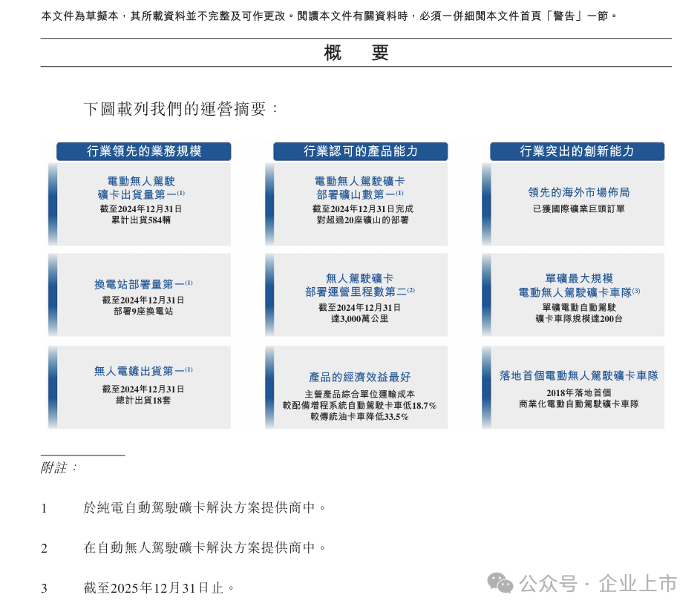700x612 pixels.
Task: Click the text 較傳統油卡車降低33.5%
Action: [360, 417]
